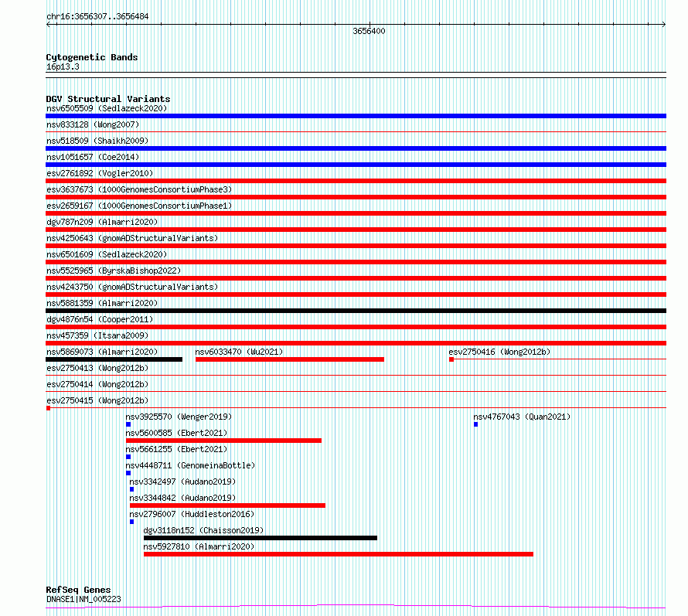The width and height of the screenshot is (688, 616).
Task: Open nsv4448711 (GenomeinaBottle) label
Action: tap(190, 465)
